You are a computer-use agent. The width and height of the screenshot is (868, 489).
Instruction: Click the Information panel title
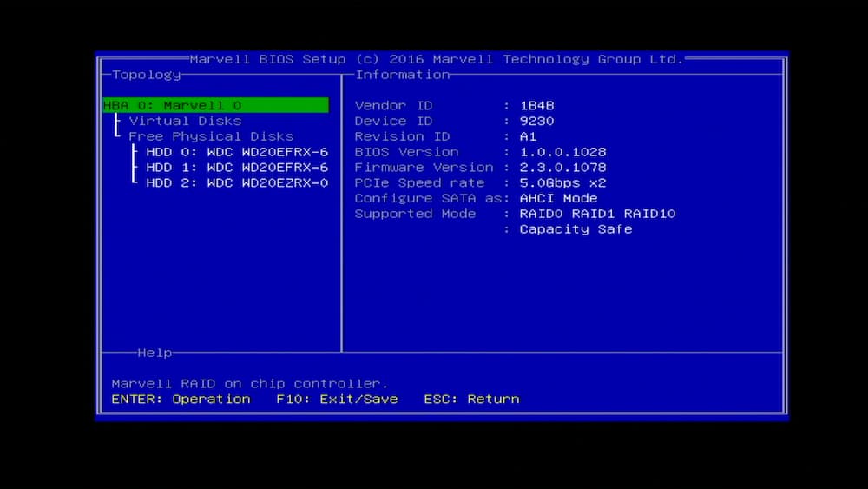pyautogui.click(x=402, y=75)
